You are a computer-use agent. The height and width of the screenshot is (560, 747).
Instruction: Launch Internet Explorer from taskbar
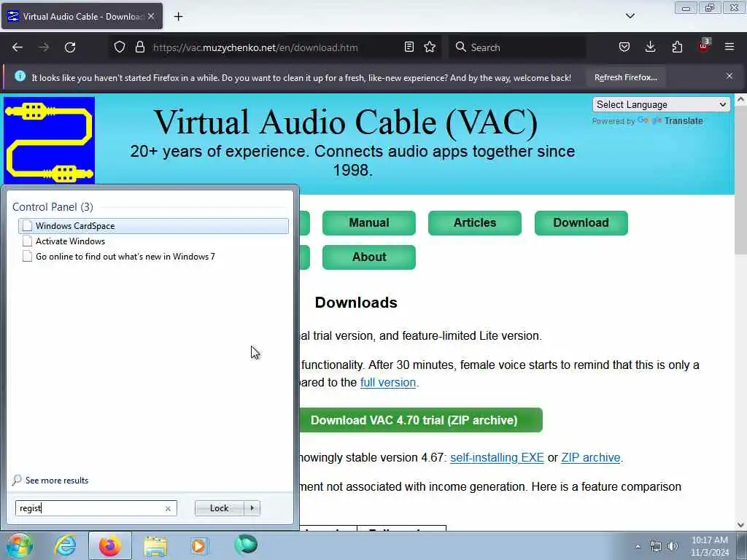[65, 545]
